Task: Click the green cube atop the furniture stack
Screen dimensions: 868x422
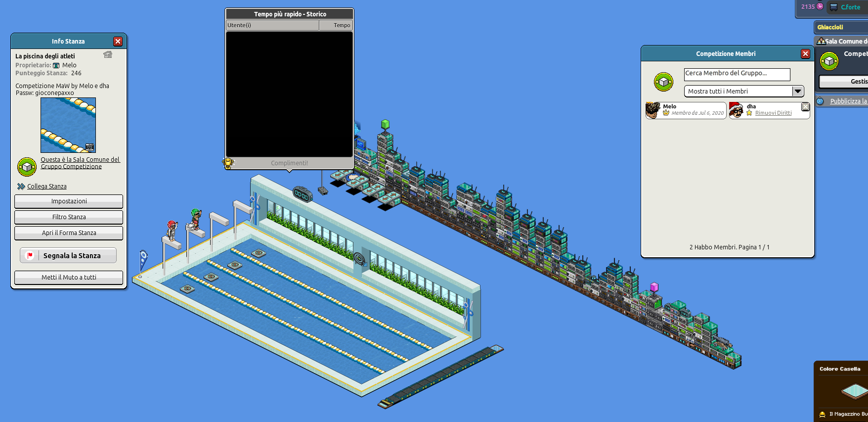Action: coord(385,124)
